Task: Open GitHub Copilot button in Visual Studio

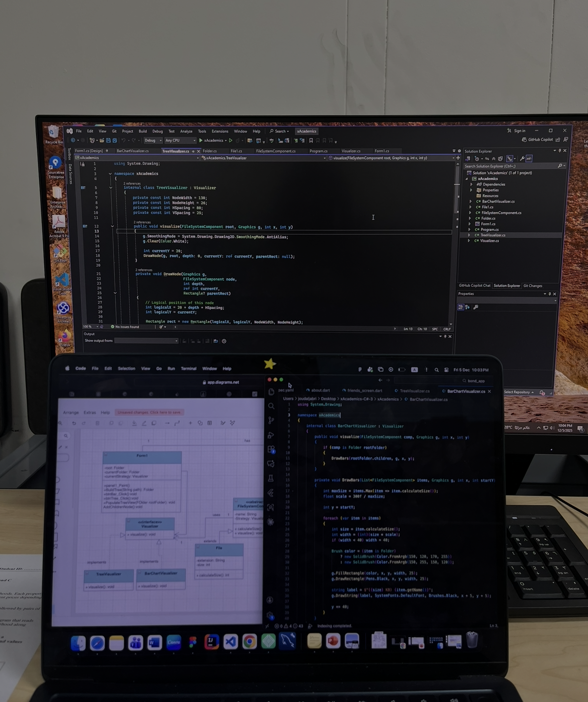Action: [537, 140]
